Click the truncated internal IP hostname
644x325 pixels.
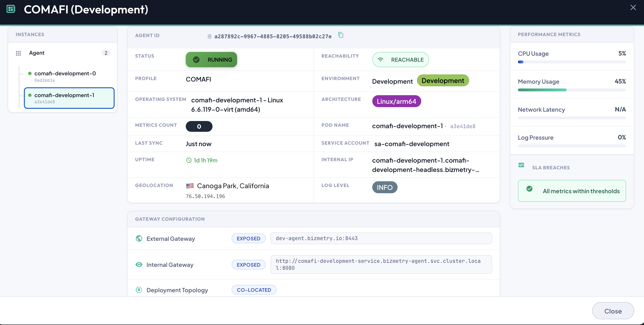click(426, 165)
